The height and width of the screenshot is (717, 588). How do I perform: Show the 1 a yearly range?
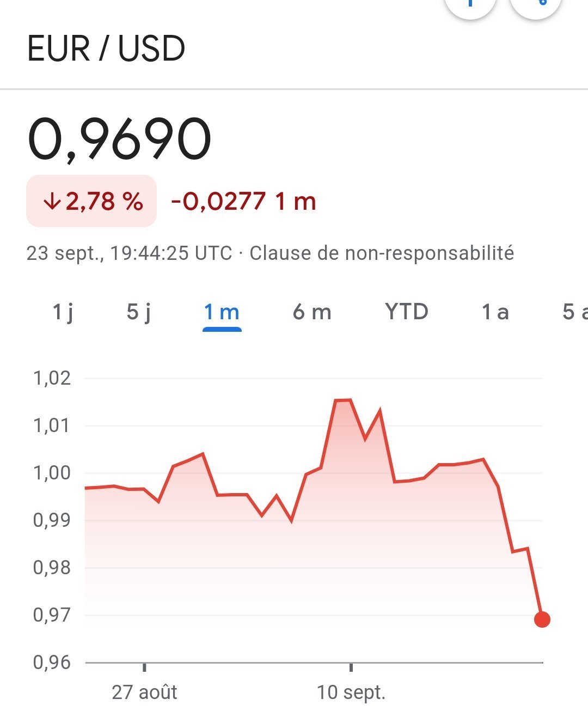pos(495,312)
